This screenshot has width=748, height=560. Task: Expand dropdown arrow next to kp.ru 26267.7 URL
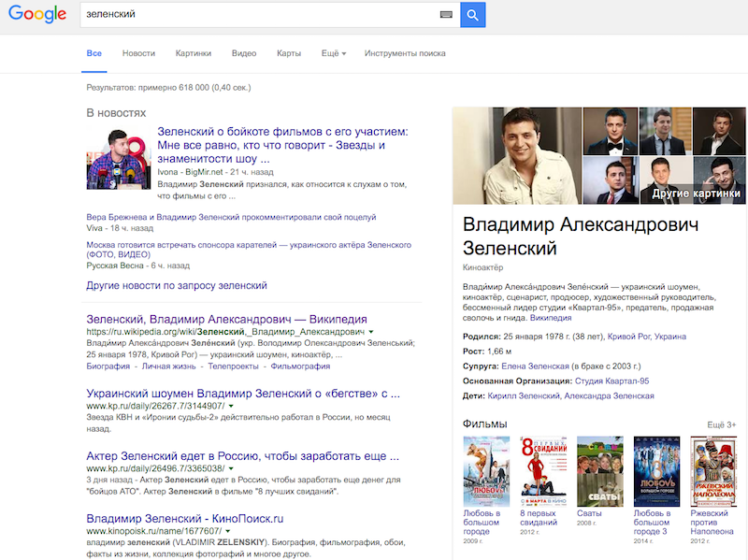tap(231, 406)
